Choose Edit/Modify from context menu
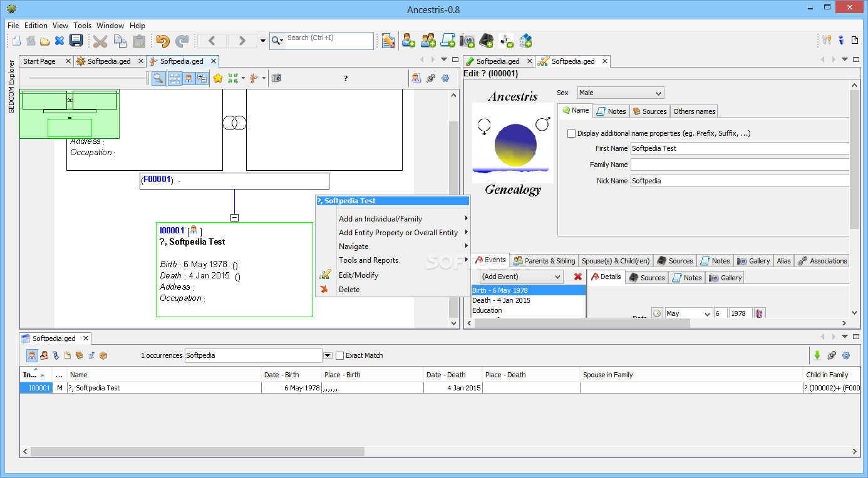The width and height of the screenshot is (868, 478). (x=393, y=275)
